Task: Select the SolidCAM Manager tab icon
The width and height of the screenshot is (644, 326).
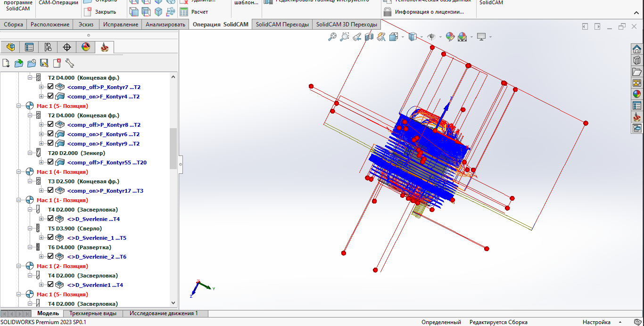Action: (x=105, y=47)
